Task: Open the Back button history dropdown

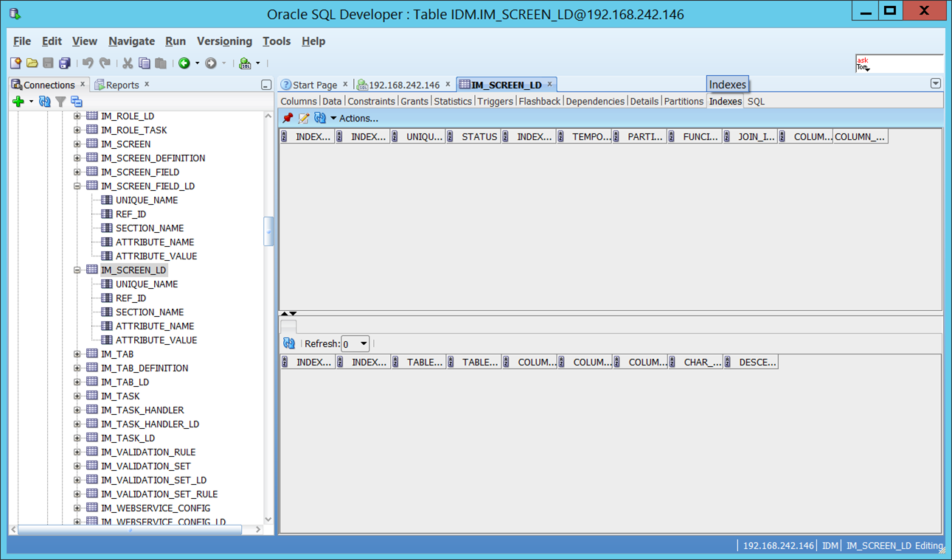Action: (197, 63)
